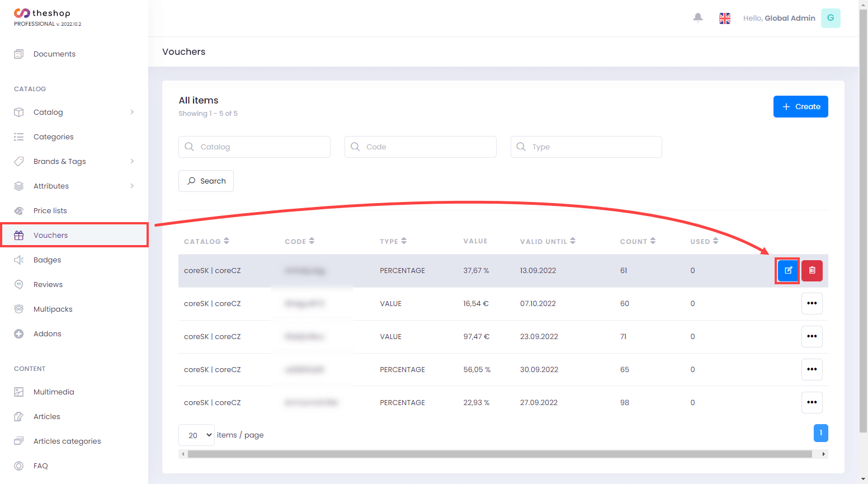Click the Create voucher button
Image resolution: width=868 pixels, height=484 pixels.
pyautogui.click(x=800, y=106)
